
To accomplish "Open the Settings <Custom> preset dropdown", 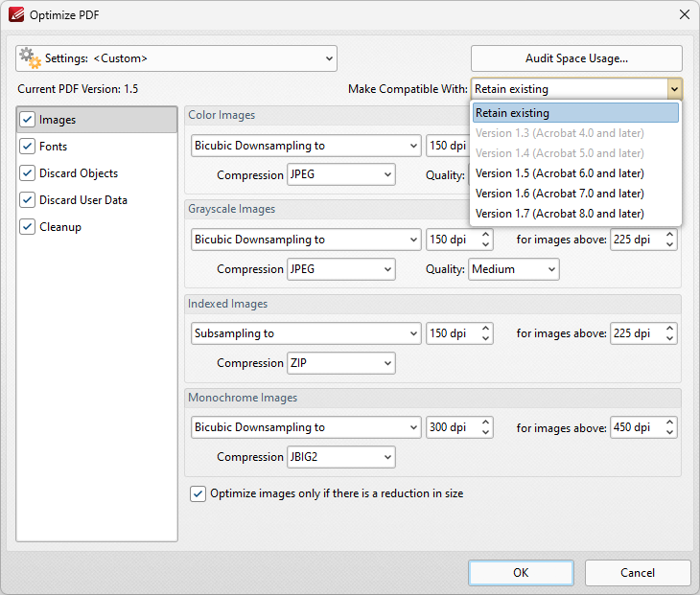I will pos(176,58).
